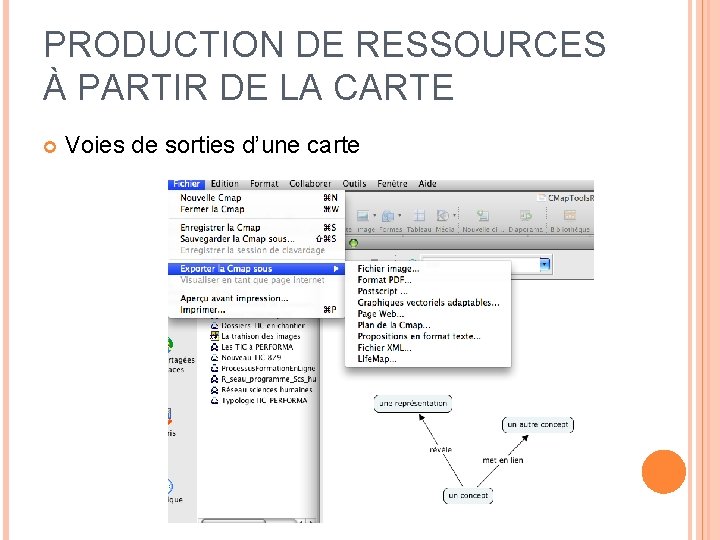Click the Les TIC à PERFORMA cmap icon
This screenshot has width=720, height=540.
(214, 347)
